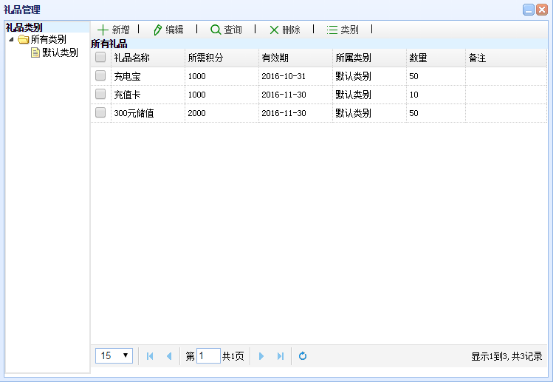This screenshot has width=554, height=382.
Task: Click the 礼品类别 panel header
Action: [47, 27]
